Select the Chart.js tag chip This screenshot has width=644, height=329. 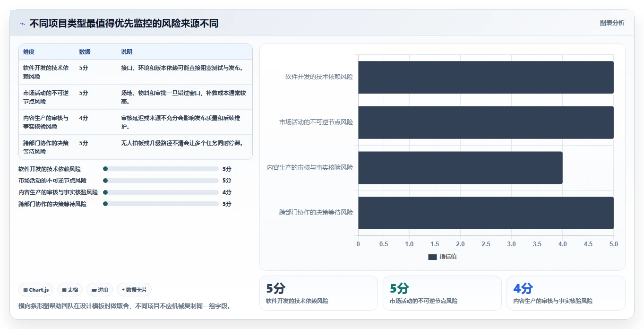pyautogui.click(x=36, y=290)
